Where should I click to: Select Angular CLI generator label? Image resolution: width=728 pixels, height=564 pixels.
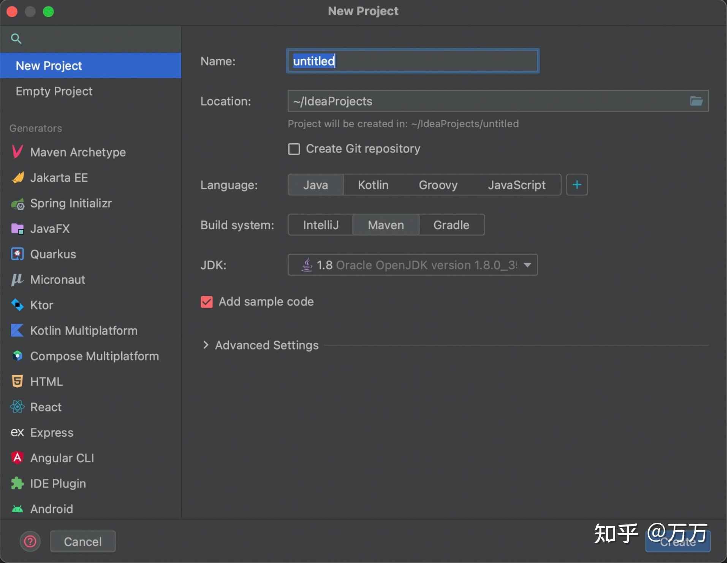coord(62,458)
